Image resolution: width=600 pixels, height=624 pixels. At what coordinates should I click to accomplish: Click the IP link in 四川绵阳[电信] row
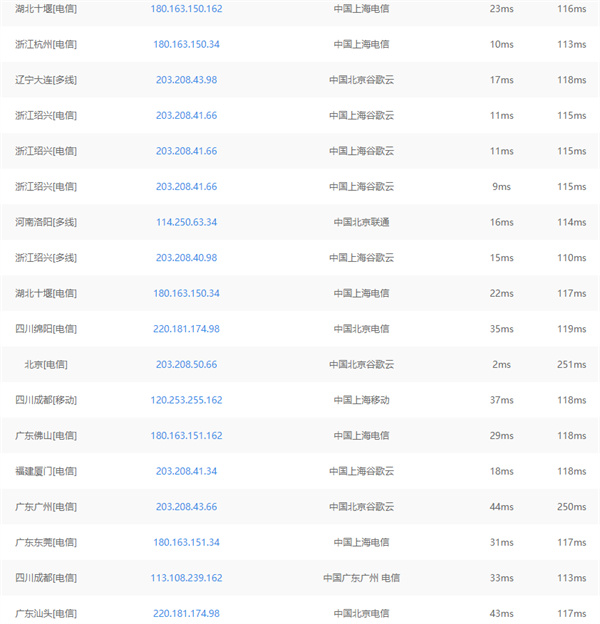(x=186, y=329)
